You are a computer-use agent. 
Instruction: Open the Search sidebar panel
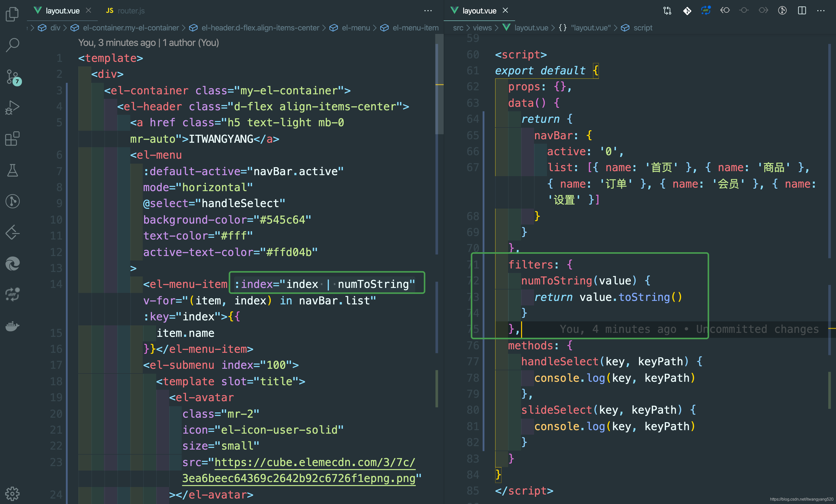12,45
